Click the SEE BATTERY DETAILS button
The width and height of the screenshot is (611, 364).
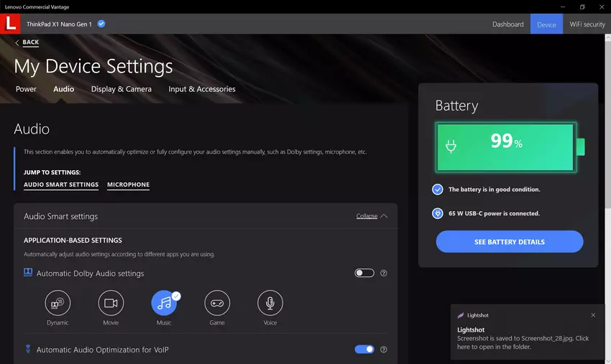tap(509, 242)
